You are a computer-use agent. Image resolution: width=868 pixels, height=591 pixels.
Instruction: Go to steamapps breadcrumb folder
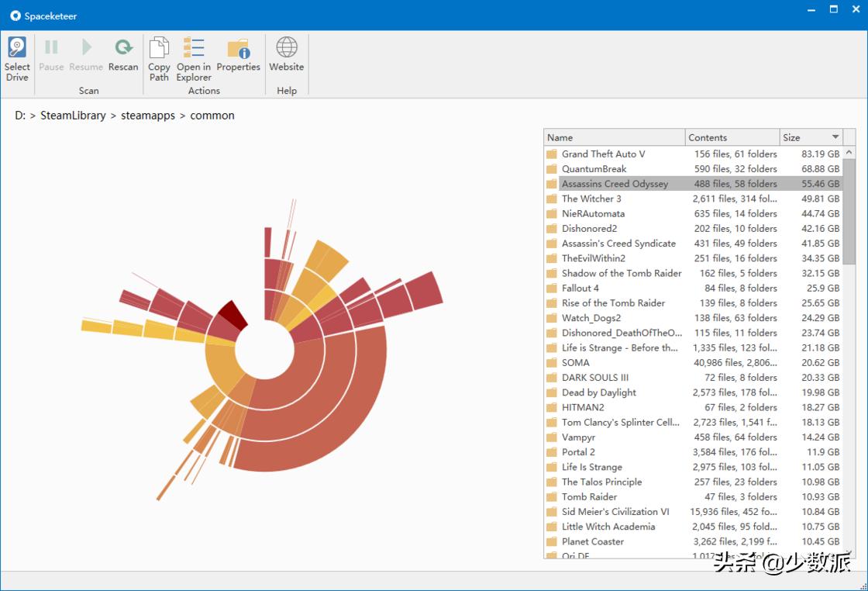click(147, 116)
